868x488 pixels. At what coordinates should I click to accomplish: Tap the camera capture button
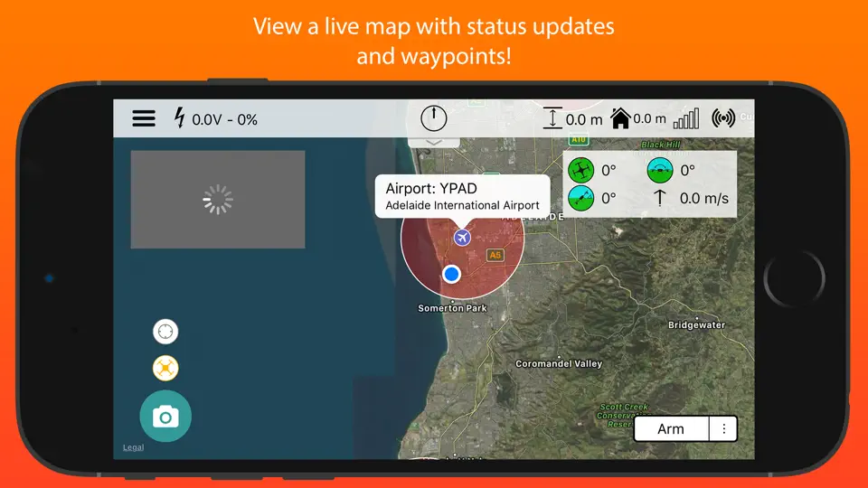pyautogui.click(x=165, y=416)
